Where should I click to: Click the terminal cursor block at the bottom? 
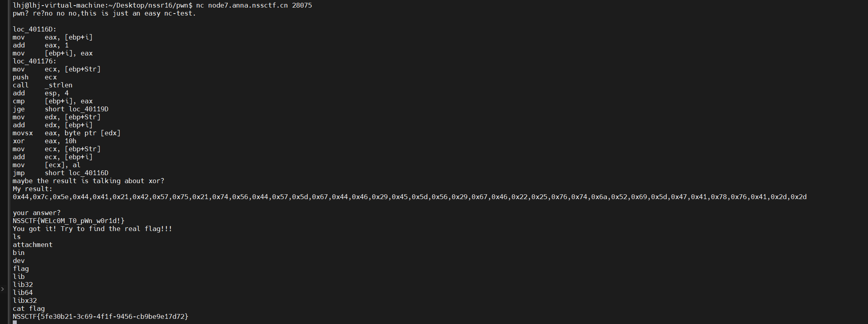click(15, 322)
